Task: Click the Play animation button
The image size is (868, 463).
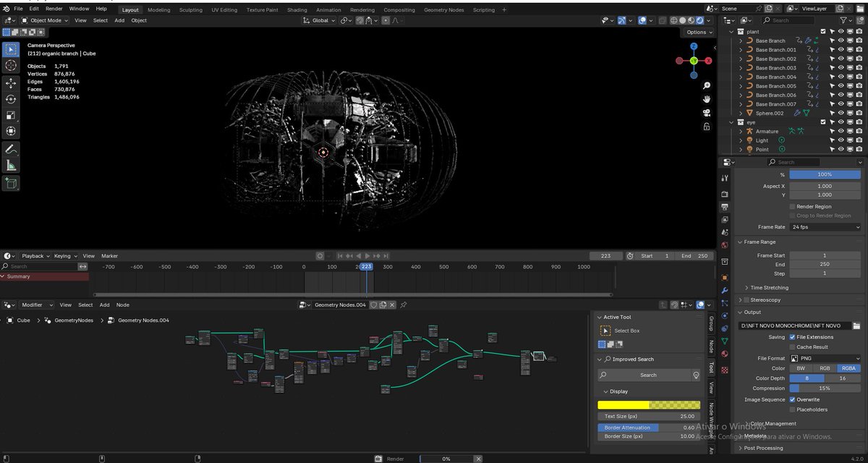Action: point(367,256)
